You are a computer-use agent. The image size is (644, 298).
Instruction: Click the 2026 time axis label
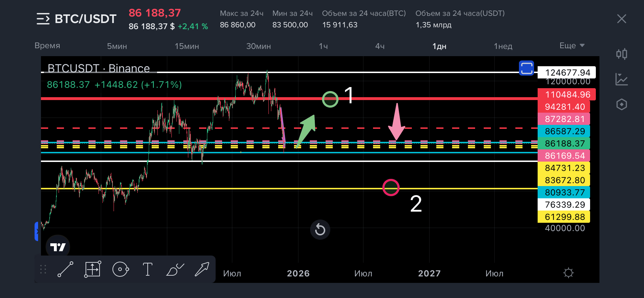coord(298,273)
